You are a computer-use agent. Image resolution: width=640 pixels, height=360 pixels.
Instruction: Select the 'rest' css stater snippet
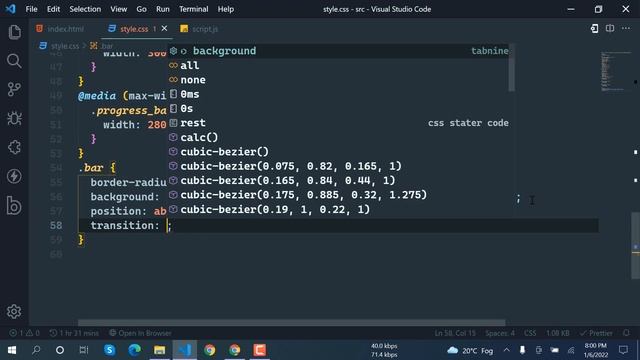coord(339,123)
